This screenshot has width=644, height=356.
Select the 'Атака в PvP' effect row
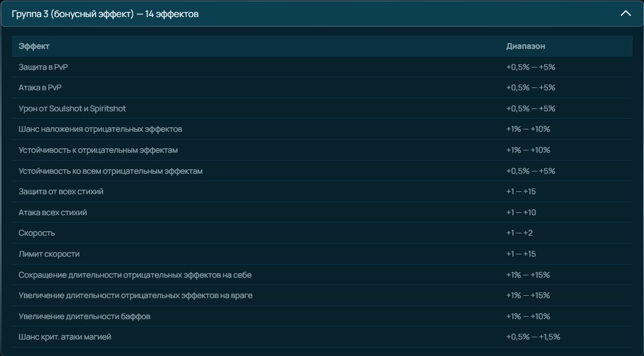click(x=322, y=87)
